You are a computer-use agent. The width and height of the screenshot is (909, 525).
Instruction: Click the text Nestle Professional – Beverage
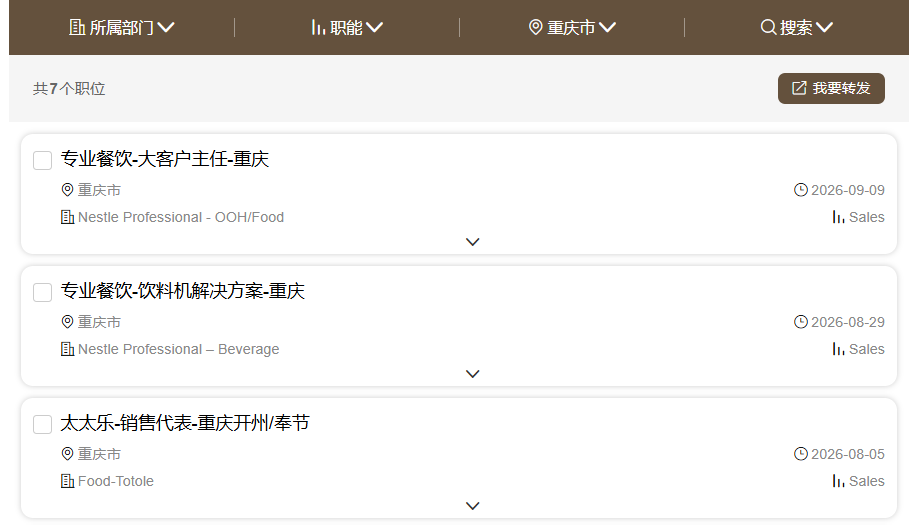pyautogui.click(x=179, y=349)
